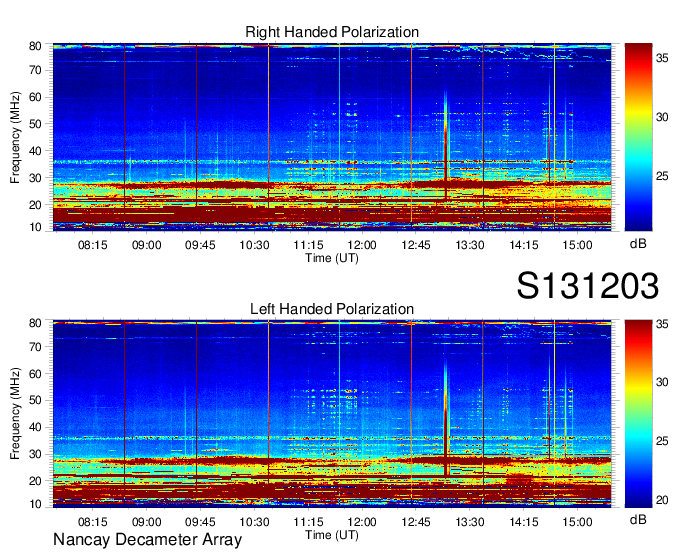Click the 15:00 time tick under Left Handed plot
This screenshot has width=680, height=552.
pos(577,522)
